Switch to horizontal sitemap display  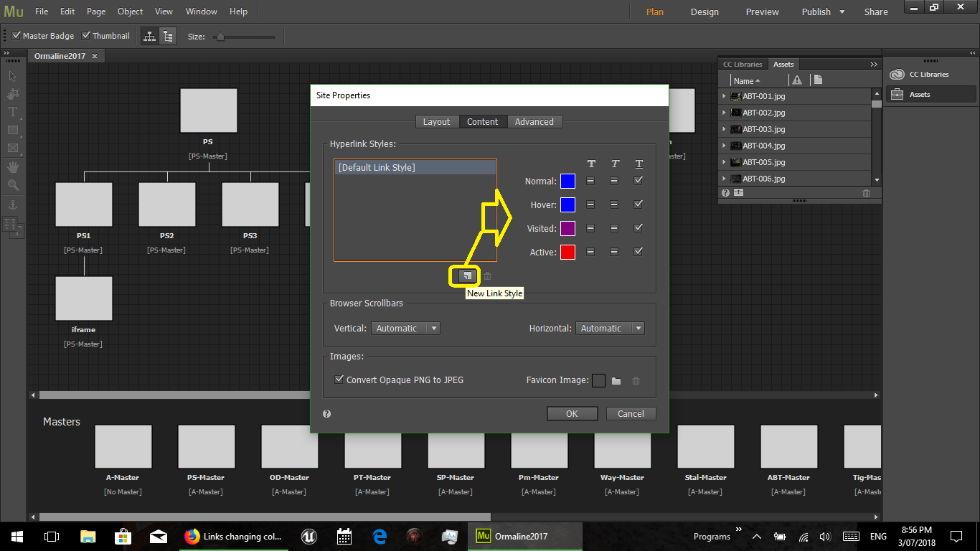click(x=150, y=36)
